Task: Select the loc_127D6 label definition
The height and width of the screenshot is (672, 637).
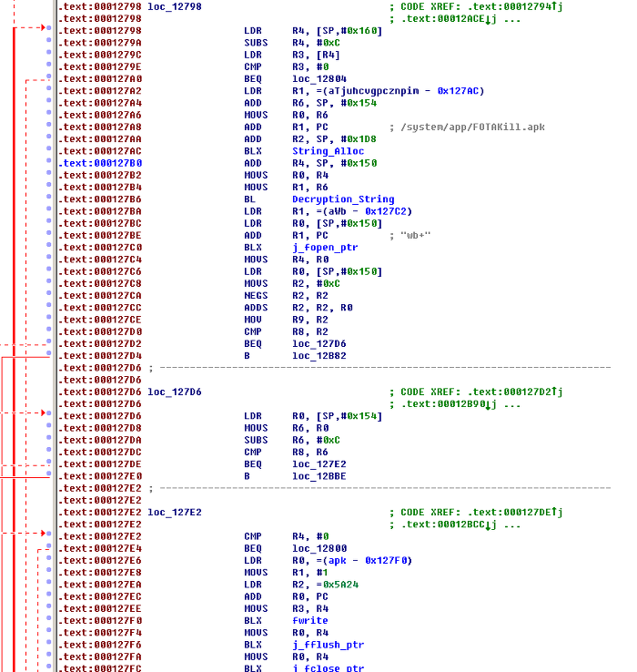Action: click(x=175, y=392)
